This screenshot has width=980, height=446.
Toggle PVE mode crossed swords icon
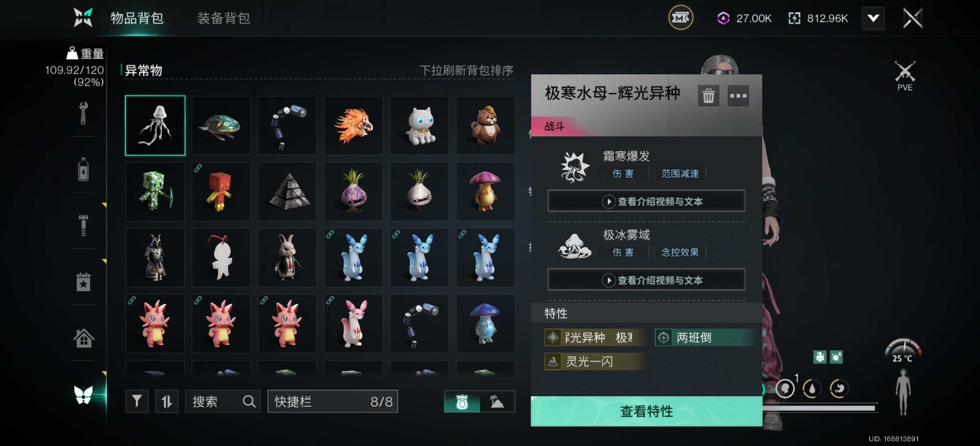(905, 76)
